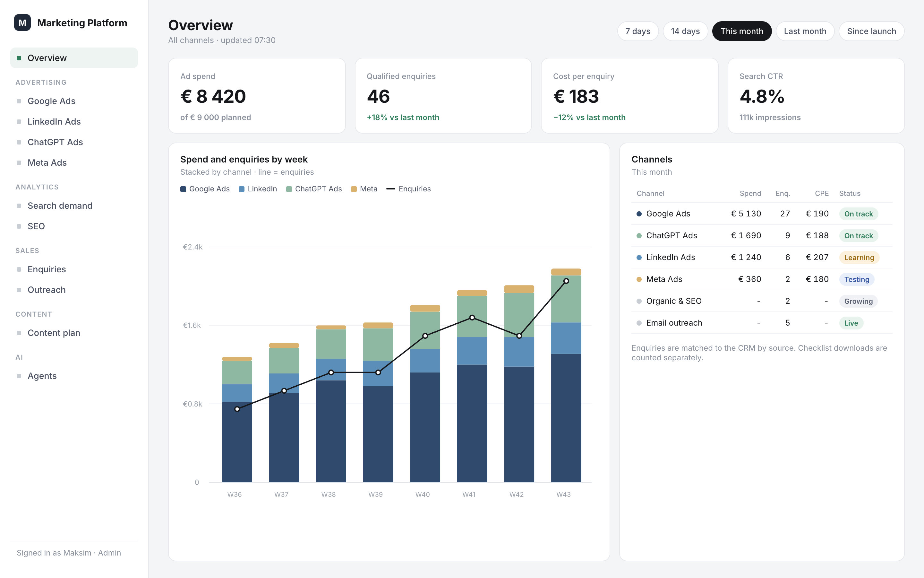The height and width of the screenshot is (578, 924).
Task: Open Outreach in the sidebar
Action: click(x=74, y=290)
